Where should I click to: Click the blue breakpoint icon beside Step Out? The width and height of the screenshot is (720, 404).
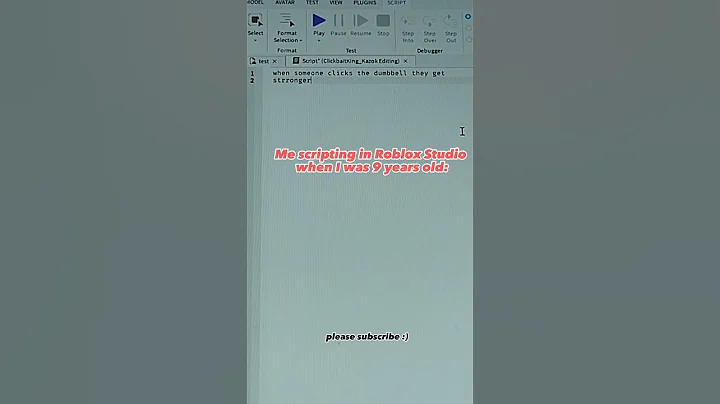click(468, 17)
